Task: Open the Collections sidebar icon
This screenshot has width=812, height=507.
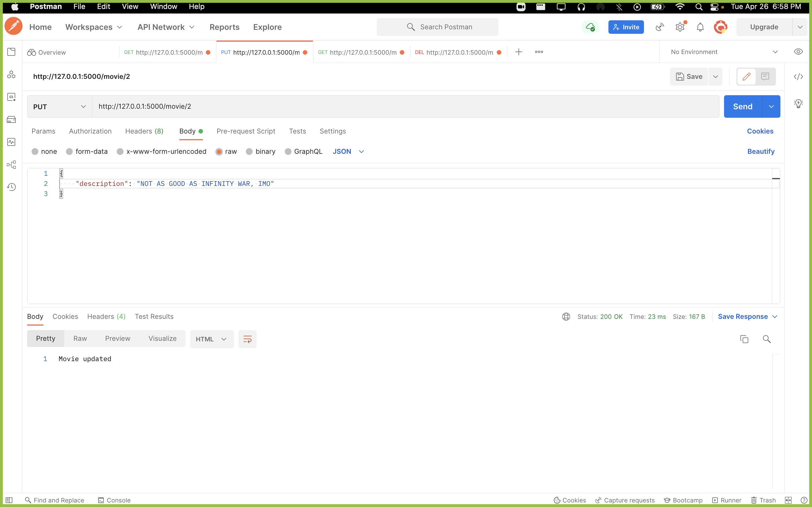Action: point(11,52)
